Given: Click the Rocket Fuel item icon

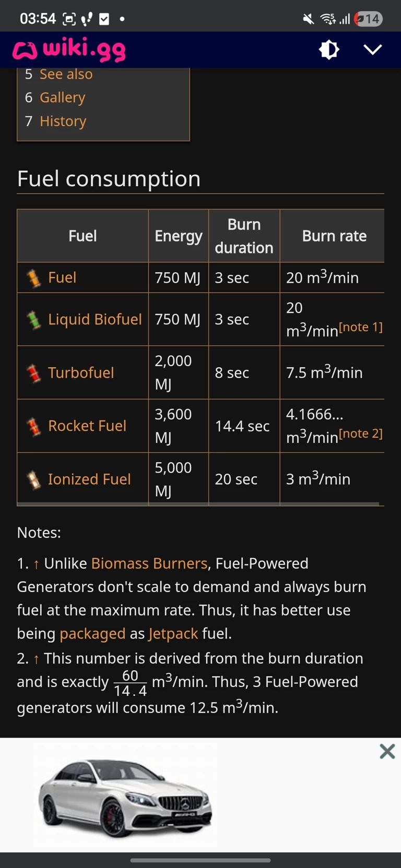Looking at the screenshot, I should [34, 426].
